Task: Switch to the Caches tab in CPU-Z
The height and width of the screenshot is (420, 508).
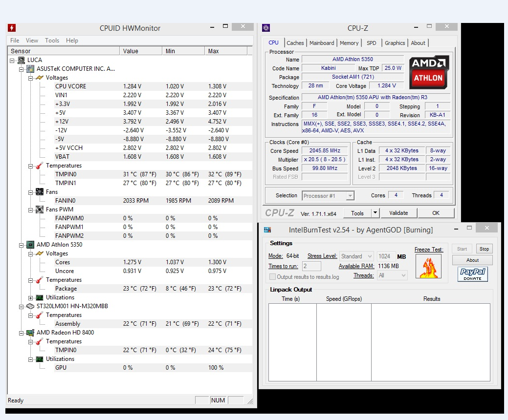Action: point(295,43)
